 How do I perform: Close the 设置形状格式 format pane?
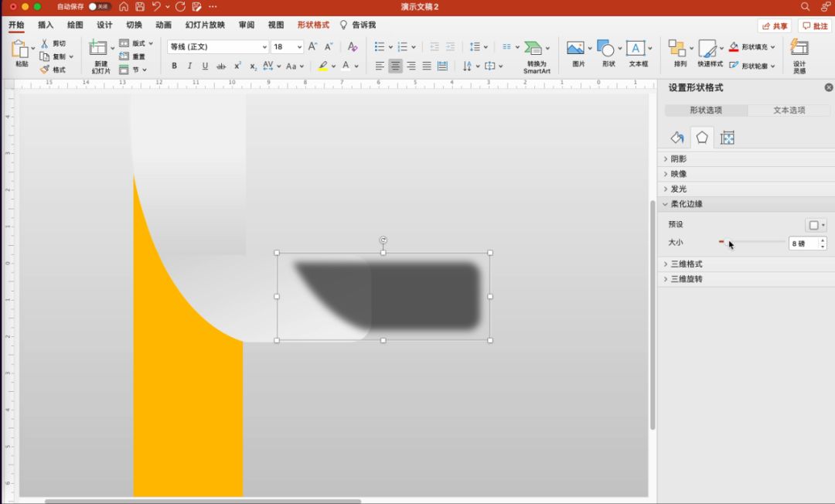829,87
